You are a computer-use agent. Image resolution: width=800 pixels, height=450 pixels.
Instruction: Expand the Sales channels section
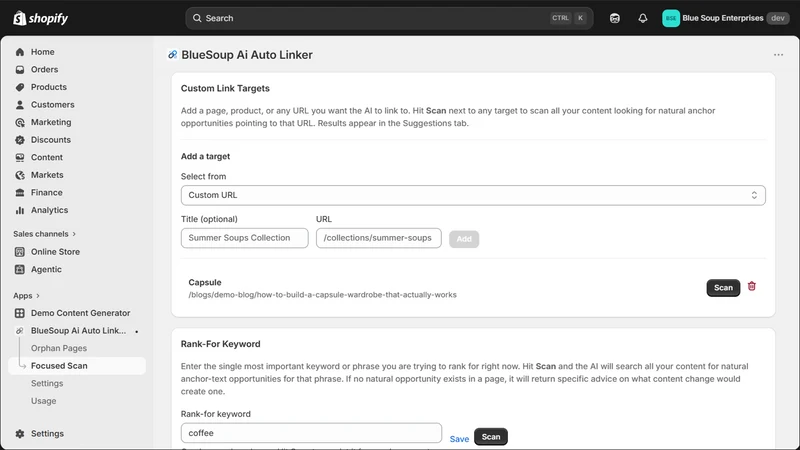point(45,234)
